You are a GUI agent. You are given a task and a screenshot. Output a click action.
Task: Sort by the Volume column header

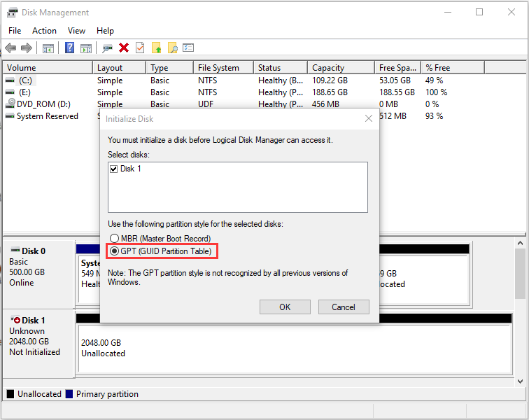48,68
